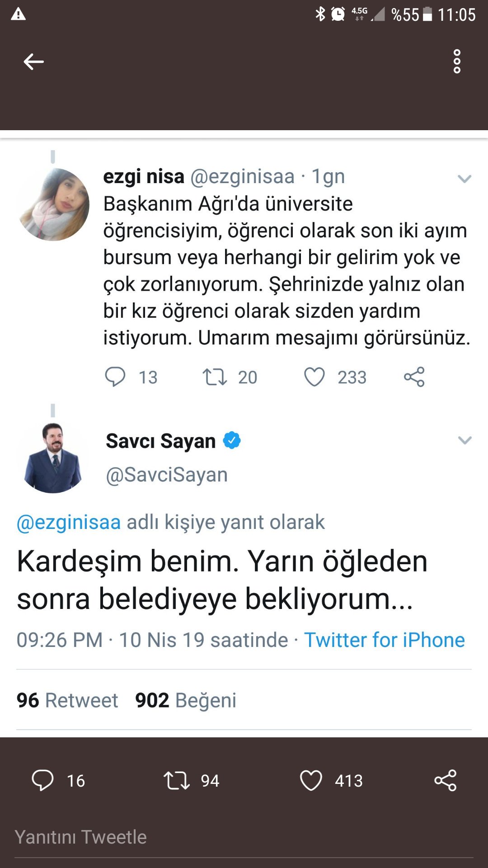View the 902 Beğeni list
Screen dimensions: 488x868
click(x=186, y=700)
